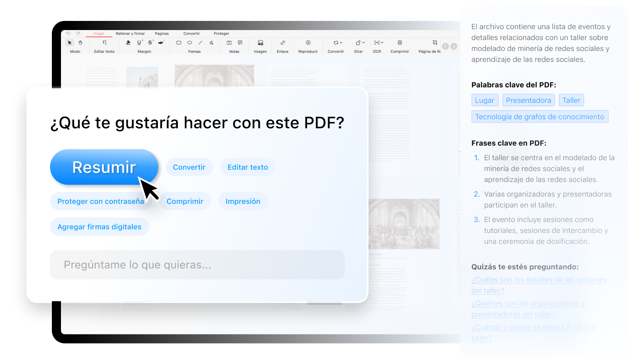Click the Reproducir play icon
637x364 pixels.
click(308, 43)
